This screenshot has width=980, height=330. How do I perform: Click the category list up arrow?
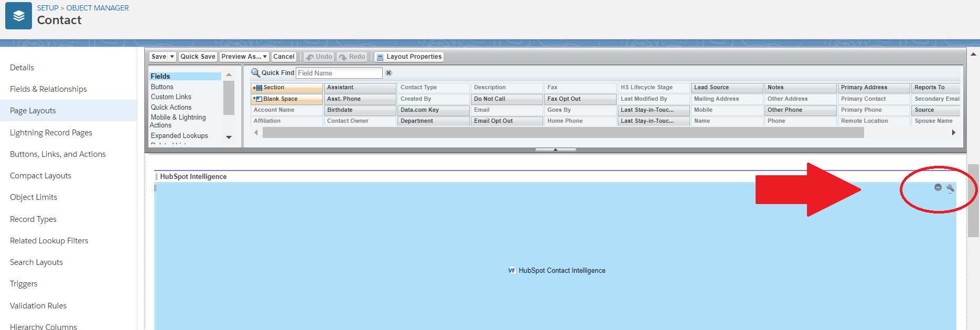point(229,75)
